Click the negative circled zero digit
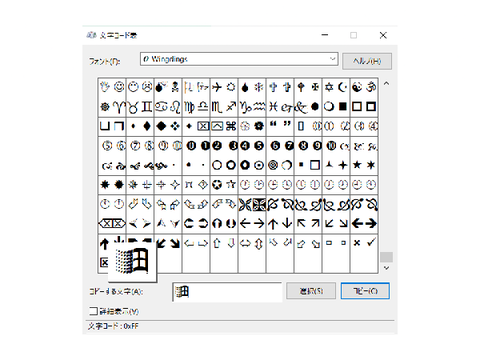The width and height of the screenshot is (480, 360). (x=191, y=146)
